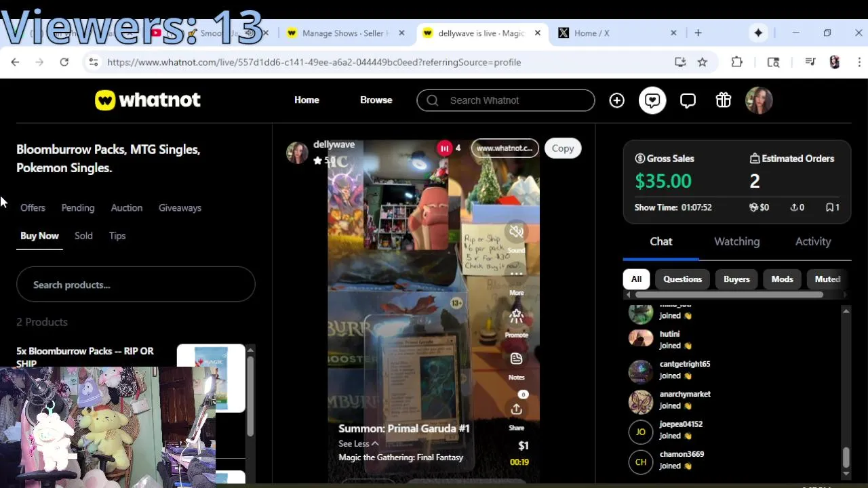Bookmark this page with star icon
868x488 pixels.
click(703, 62)
